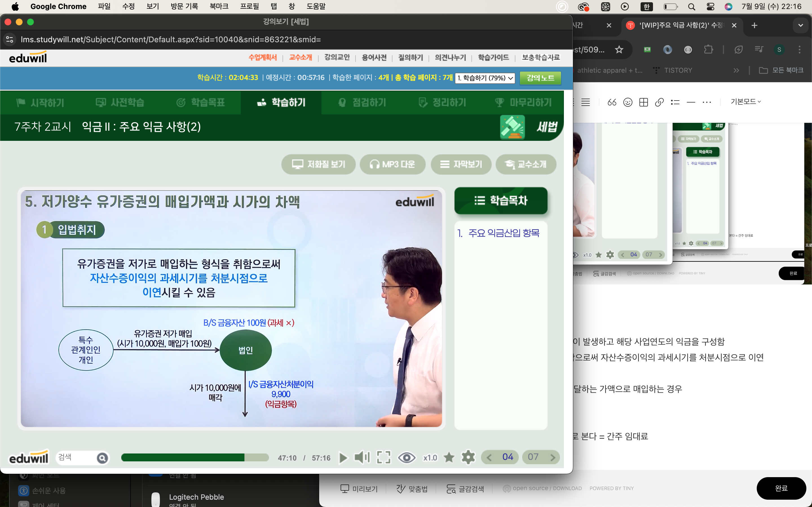Insert emoji using editor smiley icon
The image size is (812, 507).
point(627,102)
